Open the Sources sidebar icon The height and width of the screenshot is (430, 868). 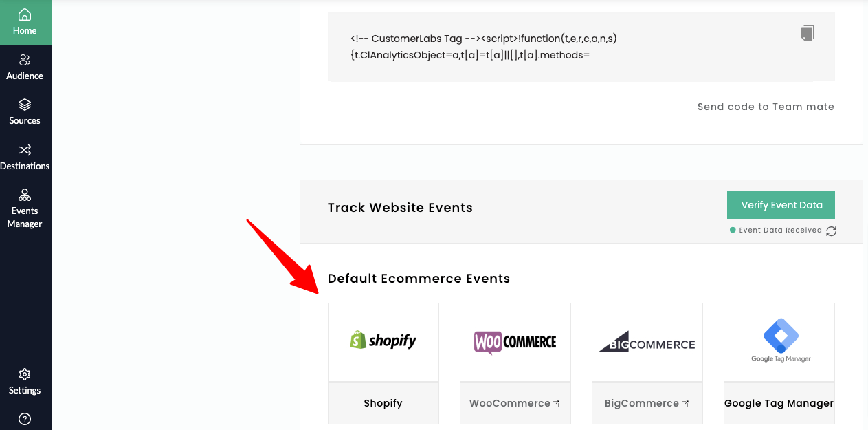[25, 111]
